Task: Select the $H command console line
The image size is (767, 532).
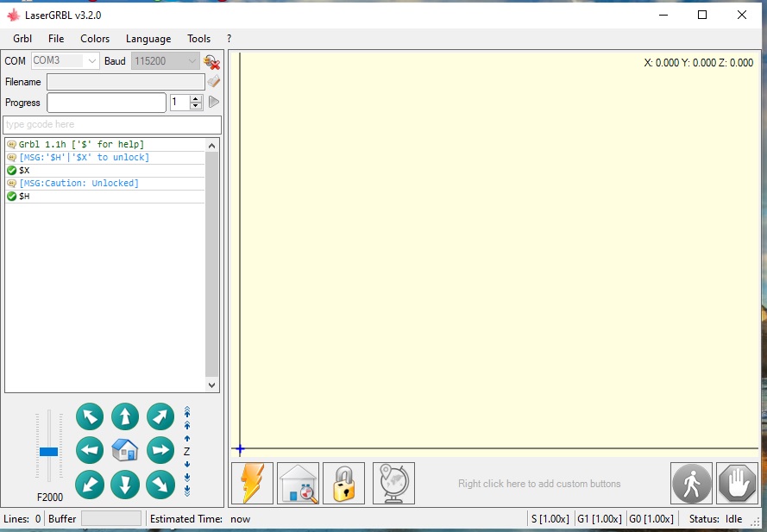Action: click(104, 196)
